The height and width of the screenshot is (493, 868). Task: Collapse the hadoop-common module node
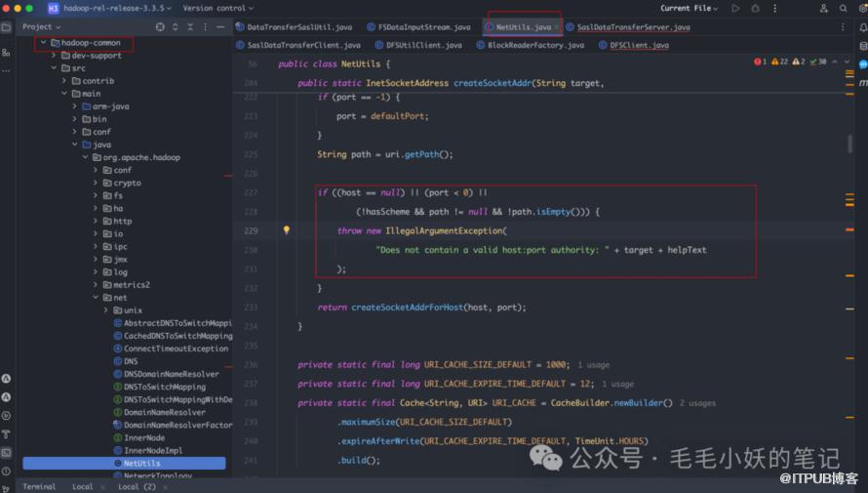(x=44, y=43)
